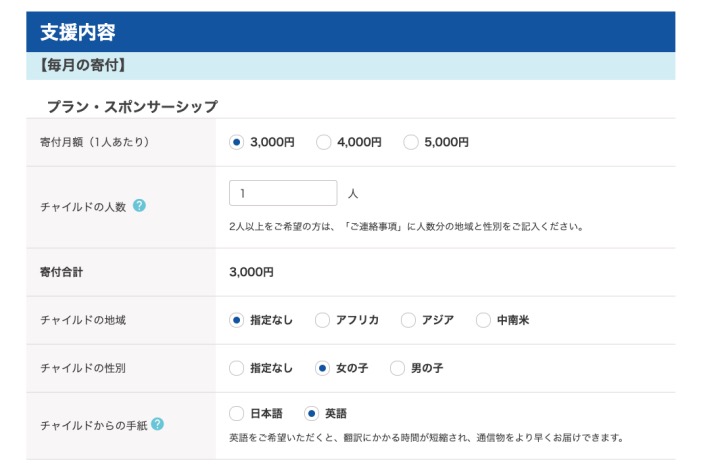Choose the 4,000円 monthly donation radio
This screenshot has height=469, width=720.
coord(324,142)
